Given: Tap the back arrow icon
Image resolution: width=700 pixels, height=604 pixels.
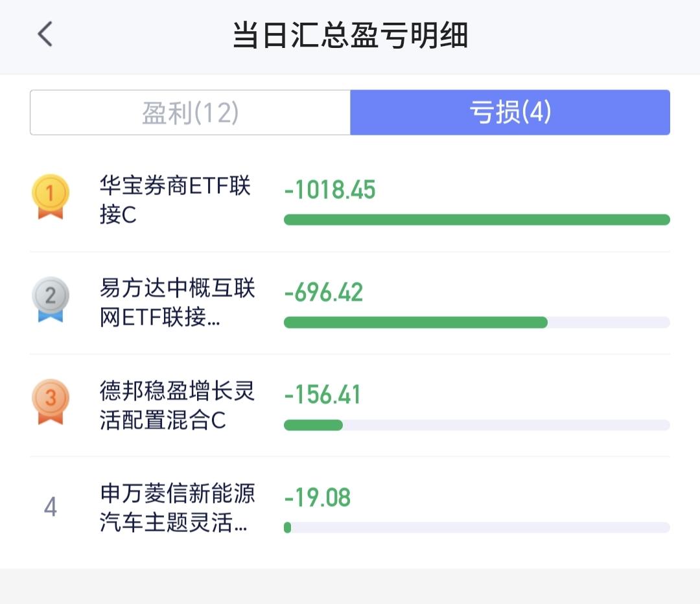Looking at the screenshot, I should [x=45, y=34].
